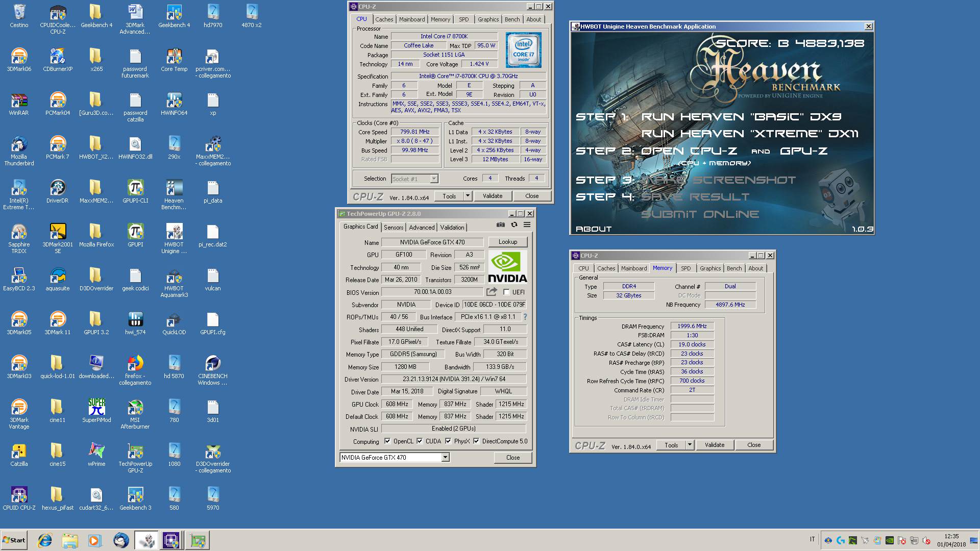Toggle the UEFI checkbox in GPU-Z
Viewport: 980px width, 551px height.
[x=506, y=292]
